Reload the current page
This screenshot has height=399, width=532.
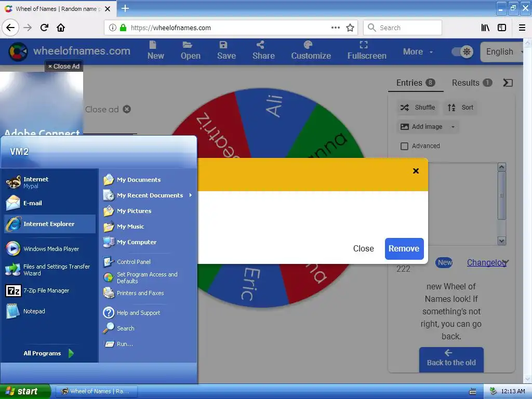point(44,28)
